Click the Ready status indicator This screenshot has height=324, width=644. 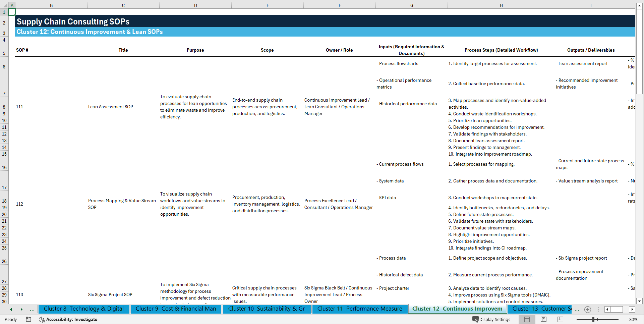[x=10, y=319]
